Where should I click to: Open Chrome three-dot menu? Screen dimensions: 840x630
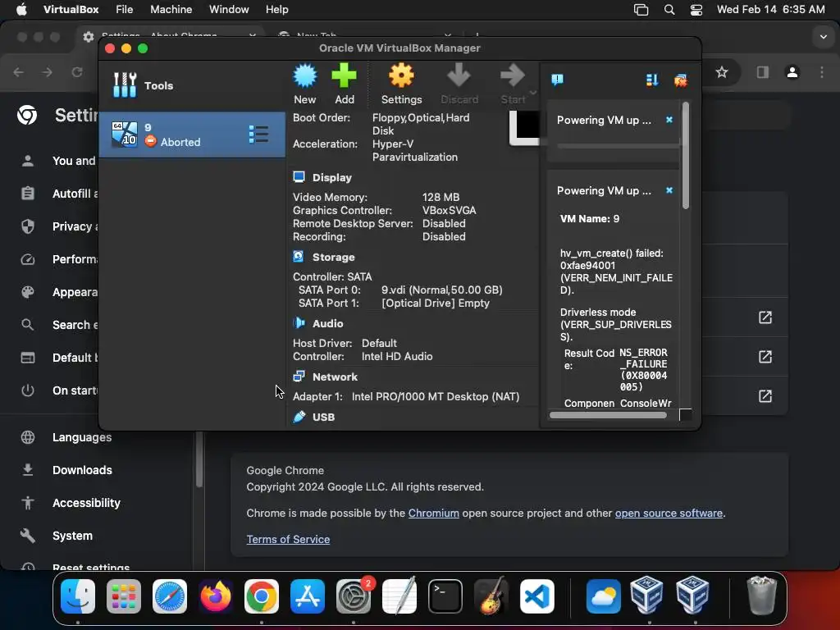(822, 72)
